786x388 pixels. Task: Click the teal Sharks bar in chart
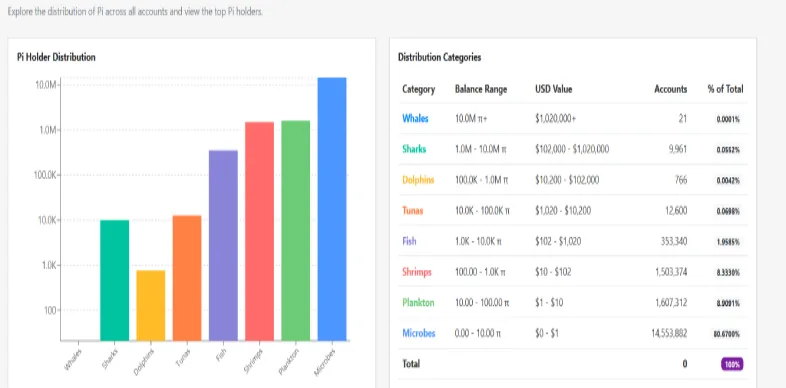114,280
